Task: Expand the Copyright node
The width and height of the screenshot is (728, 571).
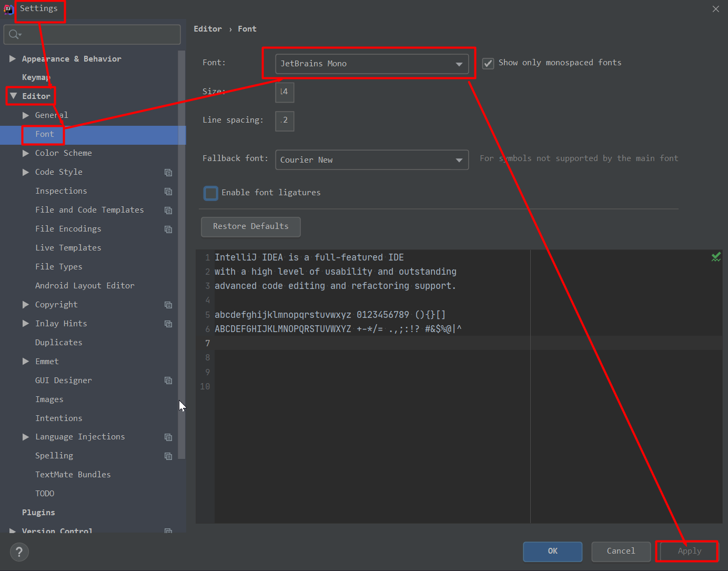Action: coord(25,305)
